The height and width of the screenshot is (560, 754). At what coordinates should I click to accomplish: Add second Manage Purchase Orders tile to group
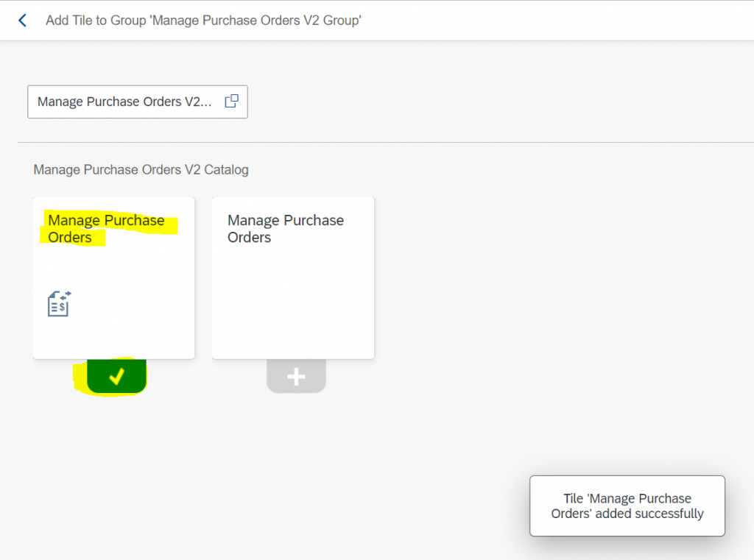coord(296,376)
